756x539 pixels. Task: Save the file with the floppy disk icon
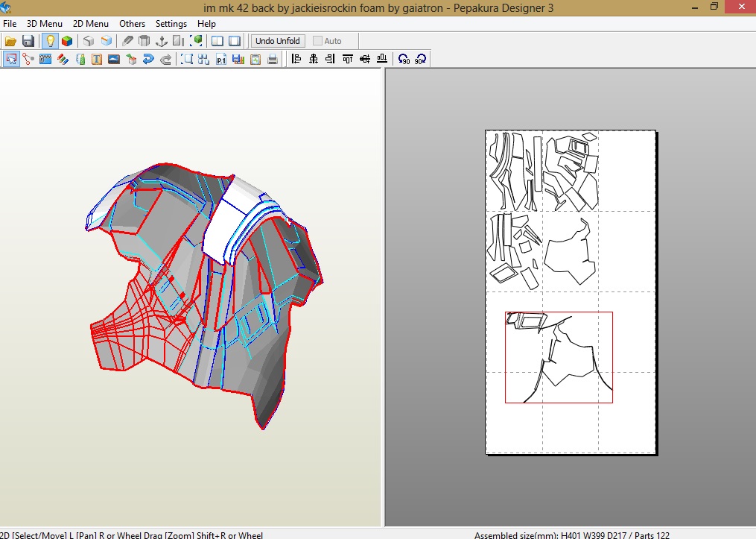pos(28,41)
